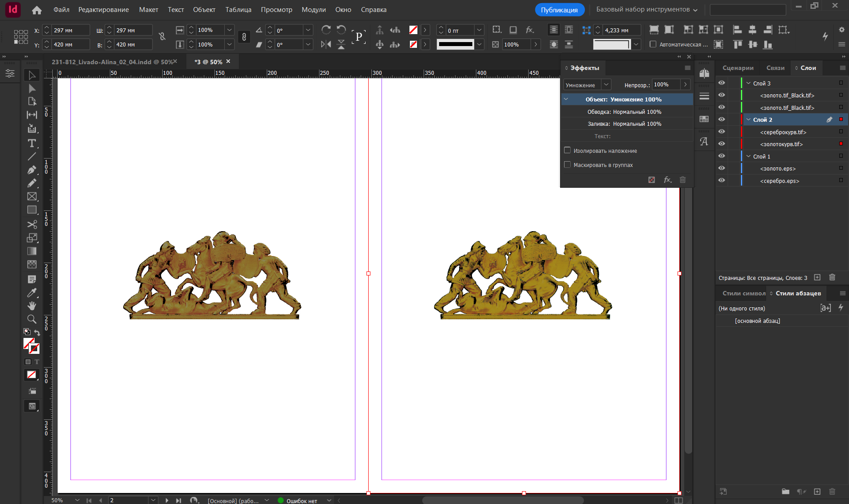Click the Публикация button
This screenshot has height=504, width=849.
click(x=559, y=10)
